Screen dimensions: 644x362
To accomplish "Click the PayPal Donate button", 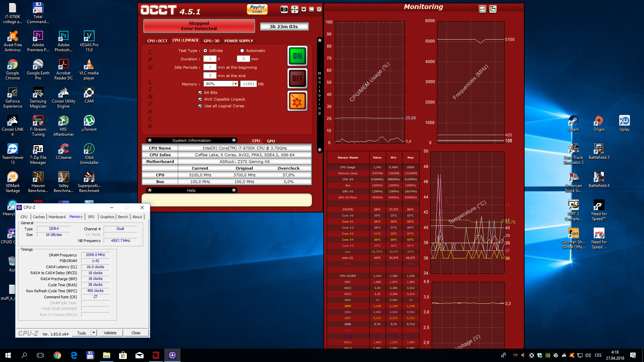I will coord(257,9).
